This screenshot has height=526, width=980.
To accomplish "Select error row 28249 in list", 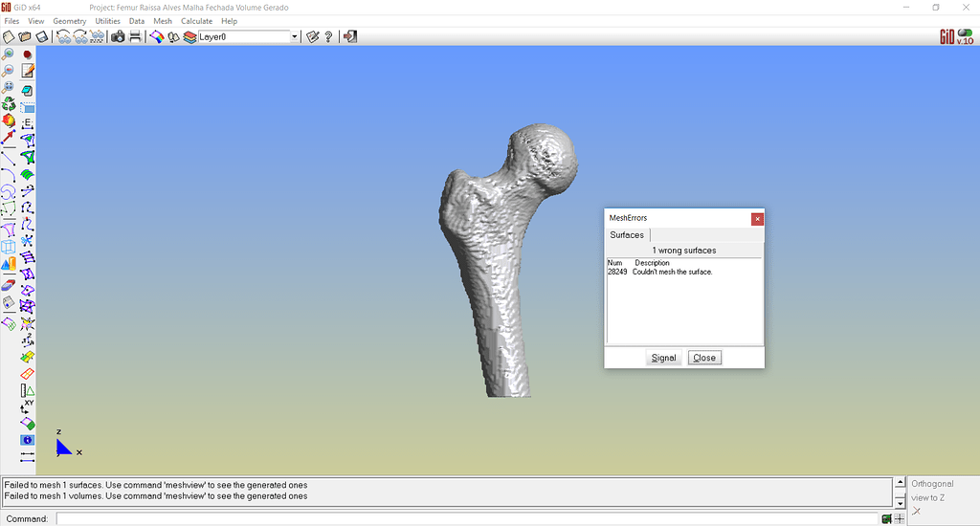I will pyautogui.click(x=659, y=272).
